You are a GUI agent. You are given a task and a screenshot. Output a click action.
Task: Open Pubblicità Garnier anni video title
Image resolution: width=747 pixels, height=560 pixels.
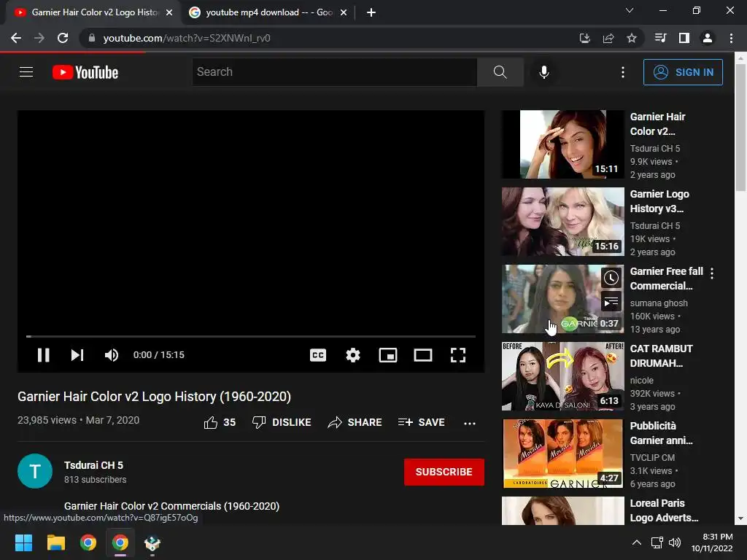[x=661, y=433]
